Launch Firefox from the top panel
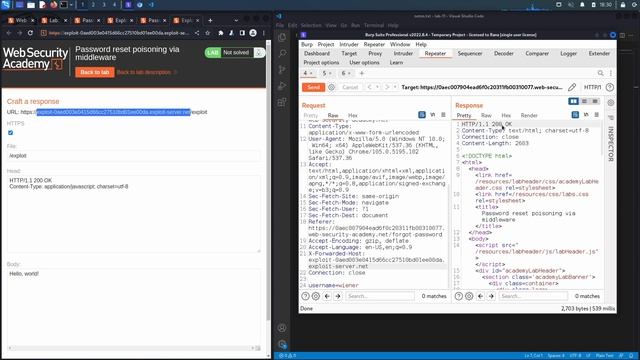This screenshot has height=360, width=640. [53, 5]
